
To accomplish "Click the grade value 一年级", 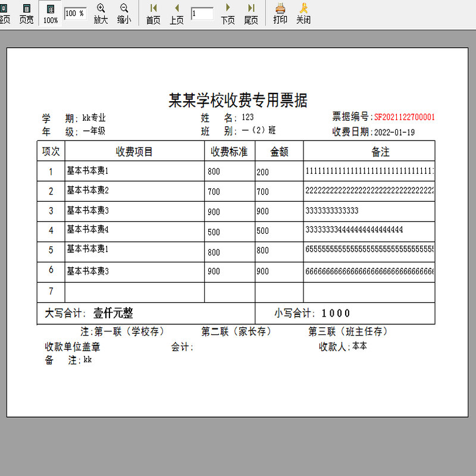I will pyautogui.click(x=94, y=131).
